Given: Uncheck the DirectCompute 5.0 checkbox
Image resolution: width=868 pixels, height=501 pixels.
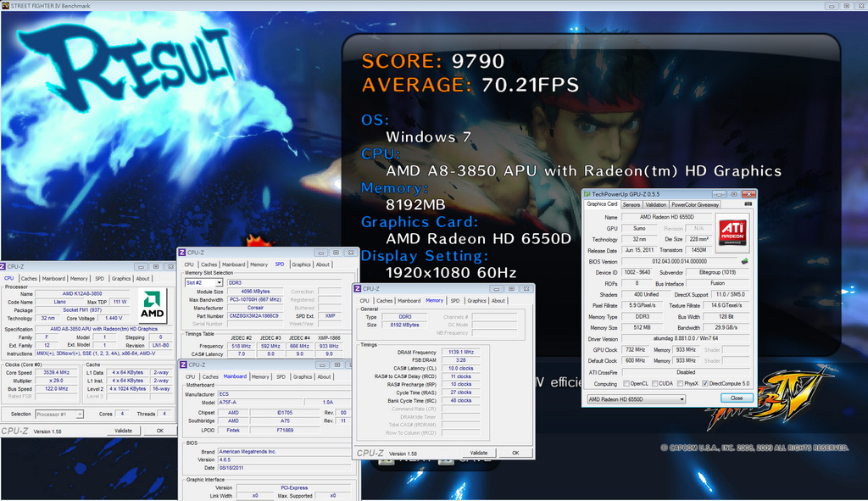Looking at the screenshot, I should click(x=704, y=384).
